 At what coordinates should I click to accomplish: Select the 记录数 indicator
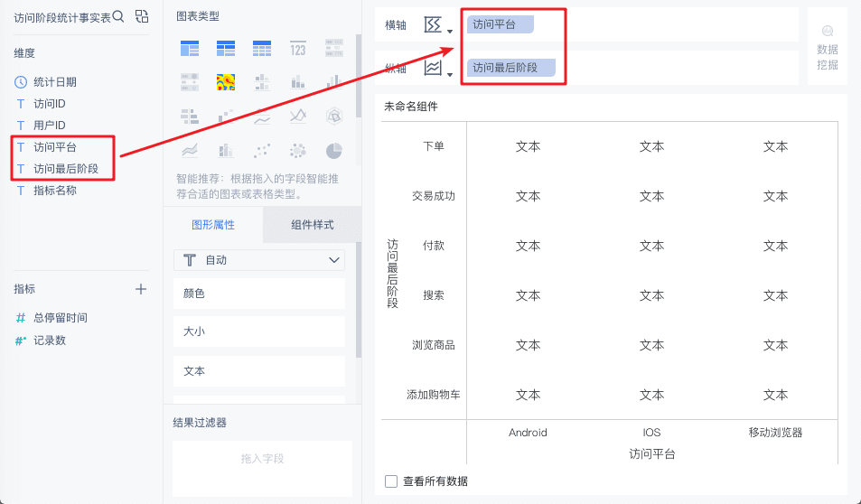pyautogui.click(x=50, y=341)
